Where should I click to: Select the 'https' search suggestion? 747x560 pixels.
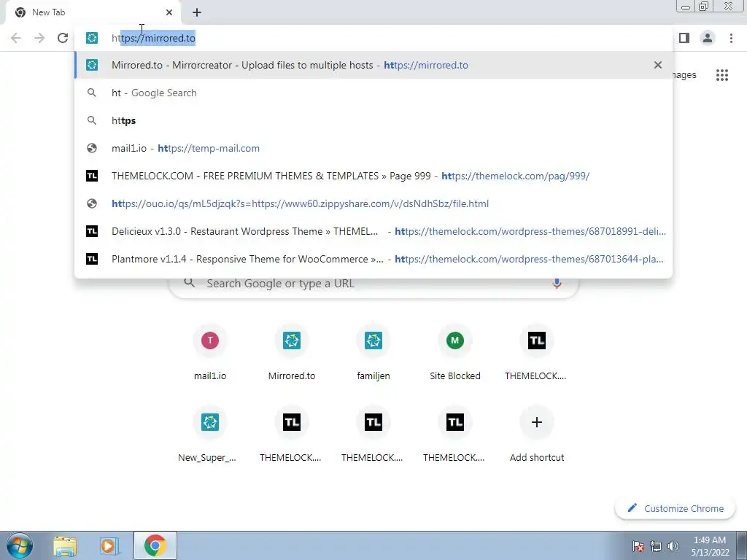(x=373, y=120)
